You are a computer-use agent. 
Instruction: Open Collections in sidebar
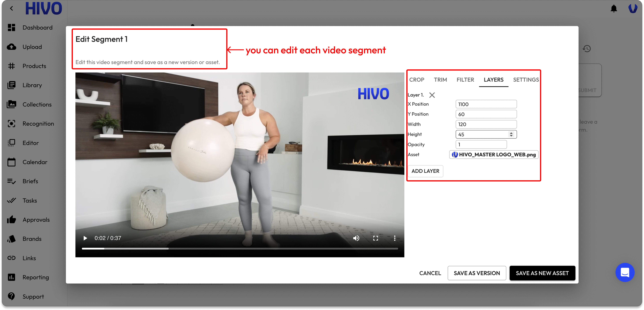point(37,104)
